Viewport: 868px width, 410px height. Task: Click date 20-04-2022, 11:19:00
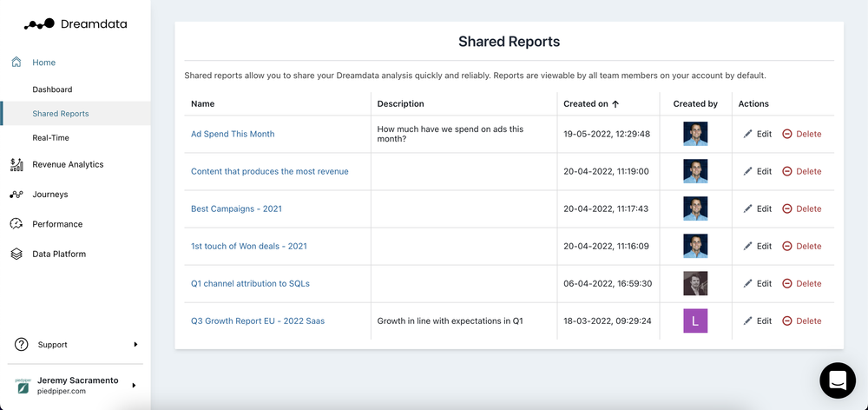click(606, 171)
